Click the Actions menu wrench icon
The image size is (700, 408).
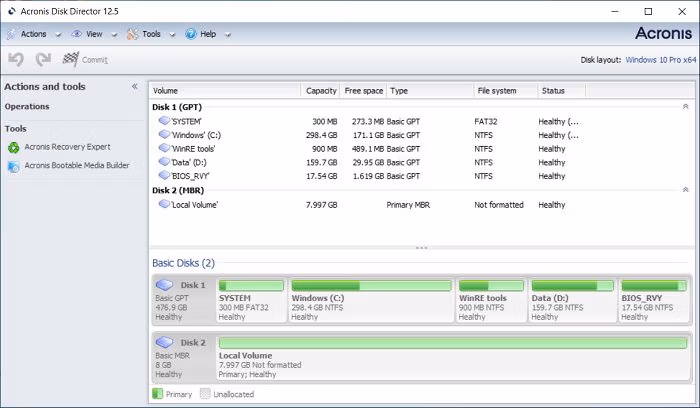tap(12, 34)
